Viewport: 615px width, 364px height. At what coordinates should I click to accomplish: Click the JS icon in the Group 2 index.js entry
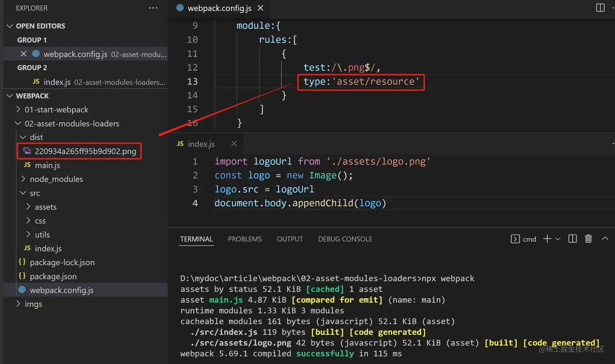36,81
